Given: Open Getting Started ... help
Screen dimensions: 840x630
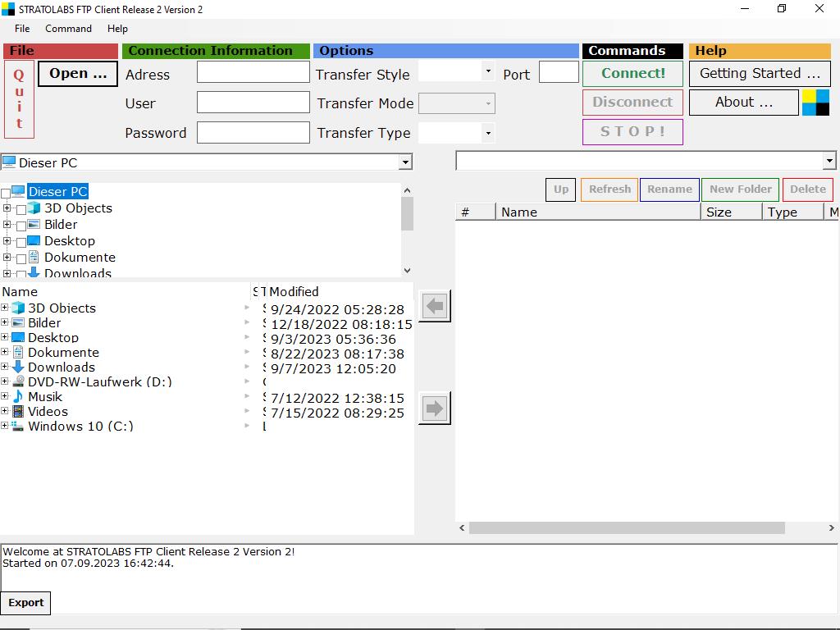Looking at the screenshot, I should 760,73.
